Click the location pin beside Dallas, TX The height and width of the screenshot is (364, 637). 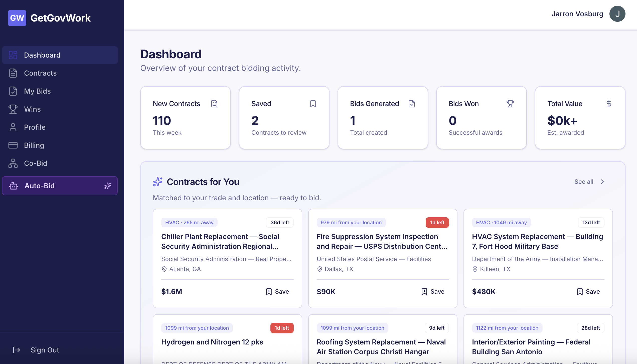click(x=320, y=269)
